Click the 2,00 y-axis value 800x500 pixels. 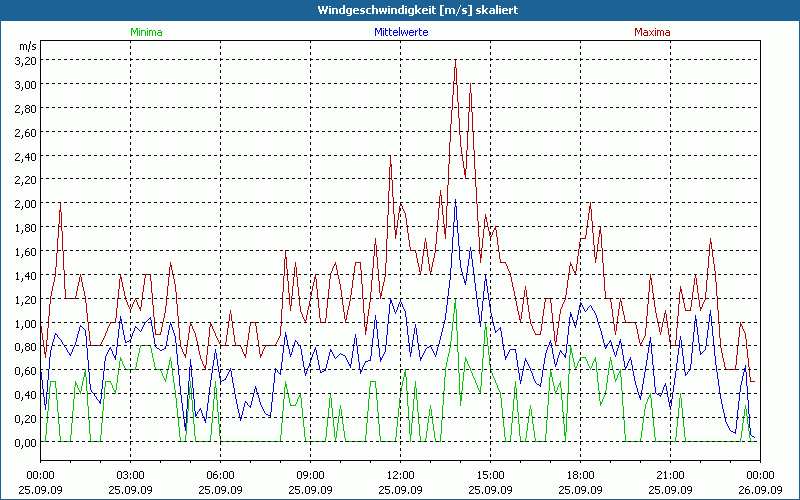(26, 204)
